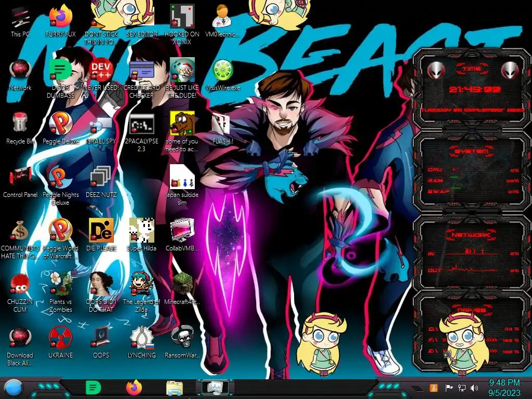The image size is (532, 399).
Task: Open the 9:48 PM taskbar clock
Action: tap(504, 388)
